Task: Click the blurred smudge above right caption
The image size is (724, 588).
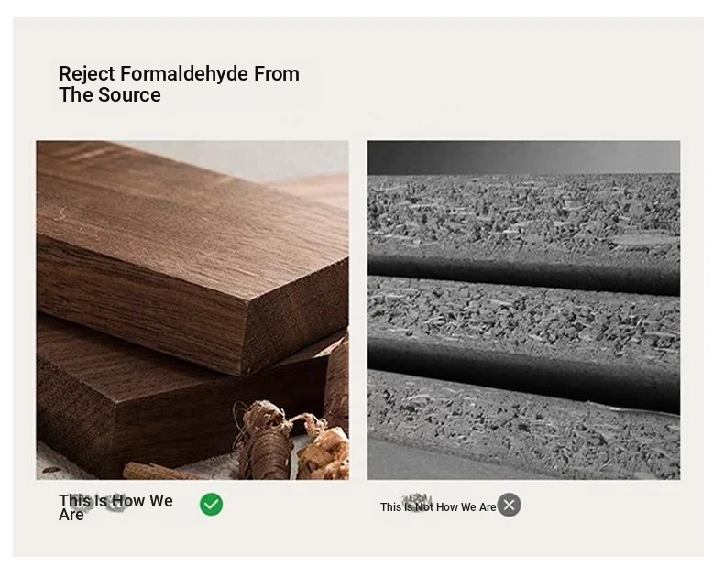Action: click(416, 500)
